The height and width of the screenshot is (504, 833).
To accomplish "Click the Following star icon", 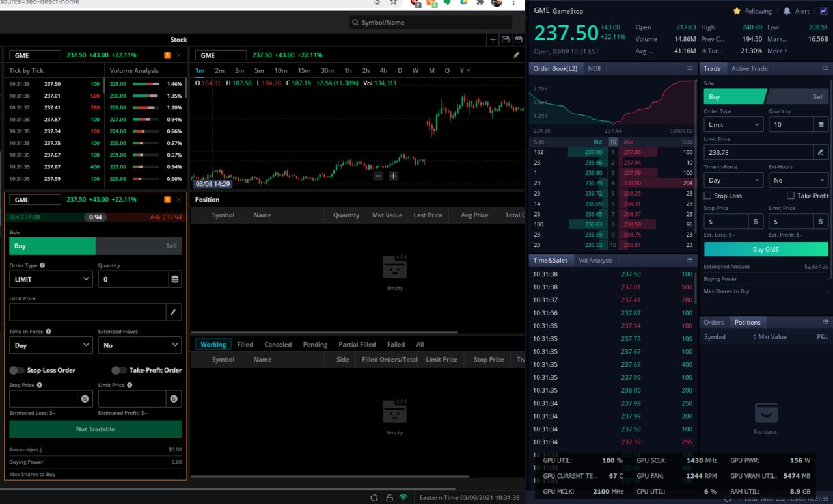I will pyautogui.click(x=737, y=11).
